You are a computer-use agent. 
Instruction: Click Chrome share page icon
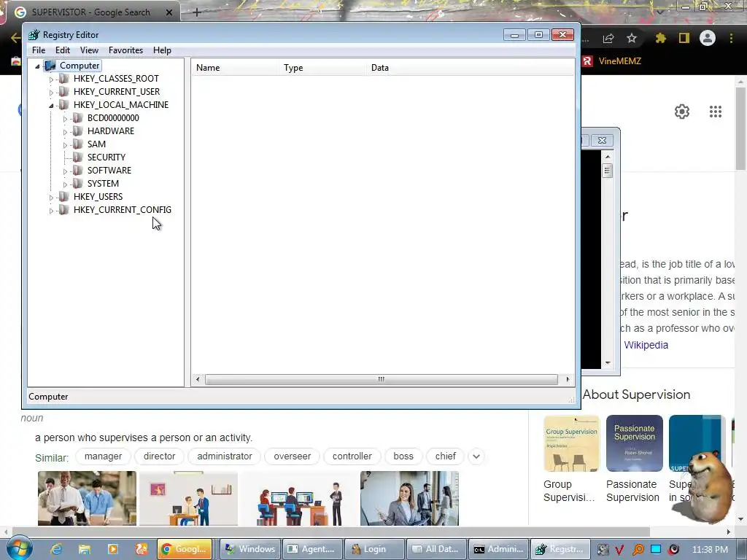pyautogui.click(x=608, y=38)
